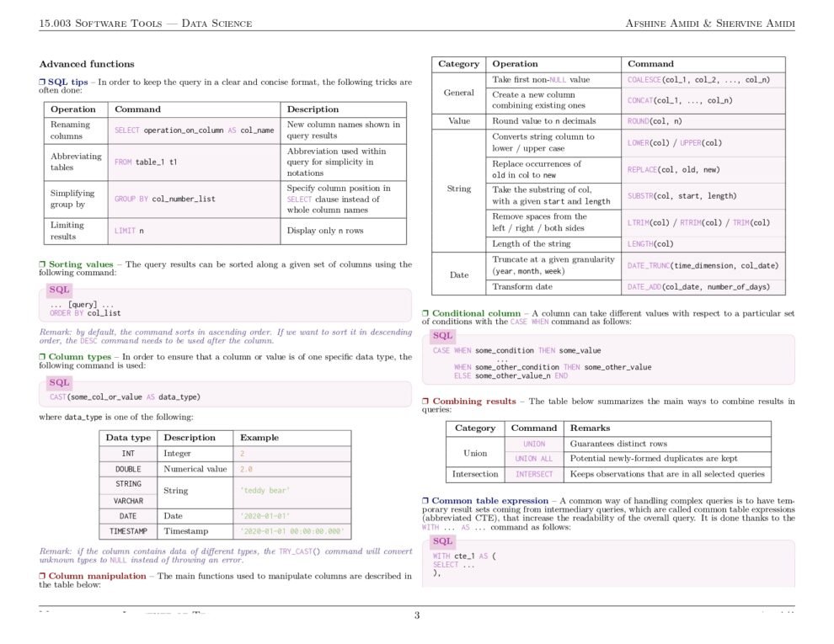Click the page number 3 at bottom
This screenshot has height=644, width=834.
pyautogui.click(x=416, y=615)
